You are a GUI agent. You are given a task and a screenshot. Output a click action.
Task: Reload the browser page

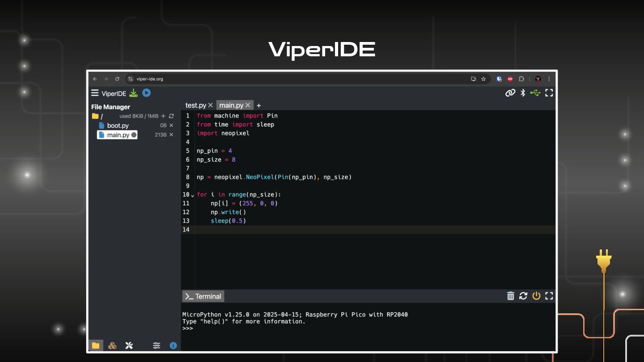click(x=117, y=79)
